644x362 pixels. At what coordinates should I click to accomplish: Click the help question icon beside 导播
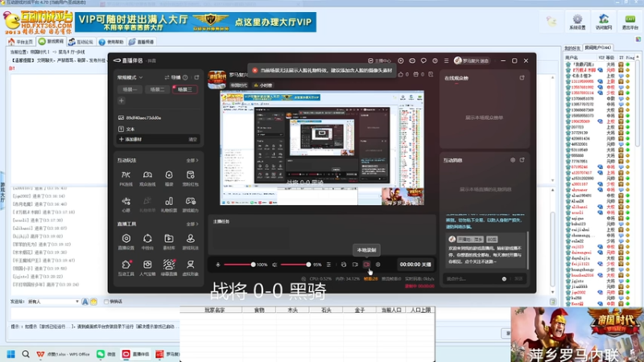(x=186, y=77)
